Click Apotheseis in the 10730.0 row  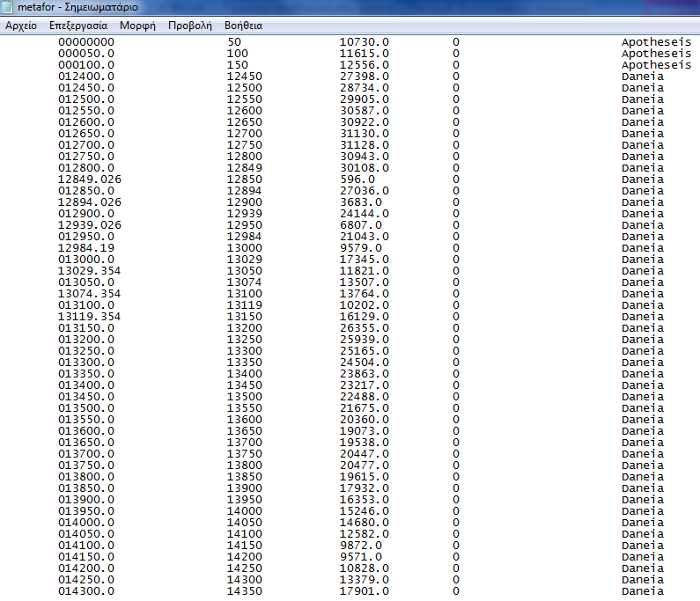pyautogui.click(x=656, y=42)
